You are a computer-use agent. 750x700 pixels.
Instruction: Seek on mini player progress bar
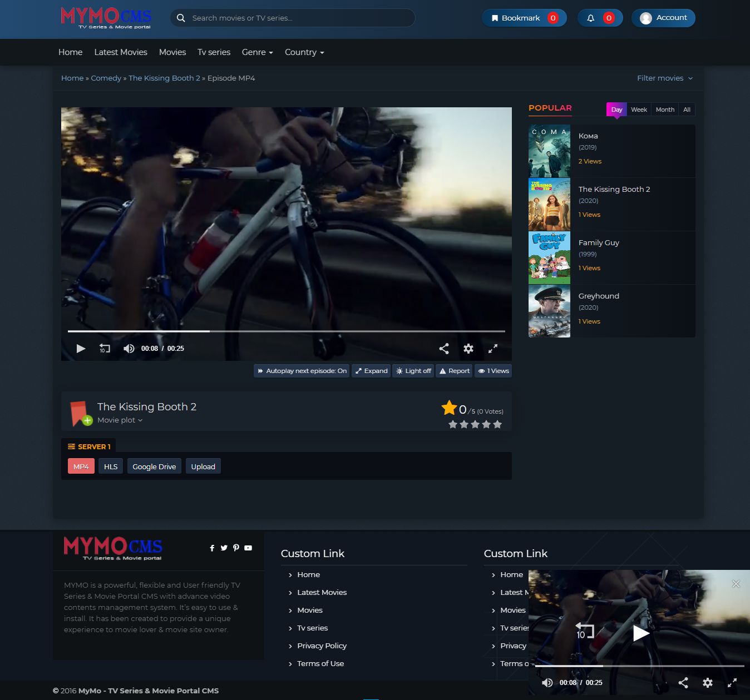point(639,666)
